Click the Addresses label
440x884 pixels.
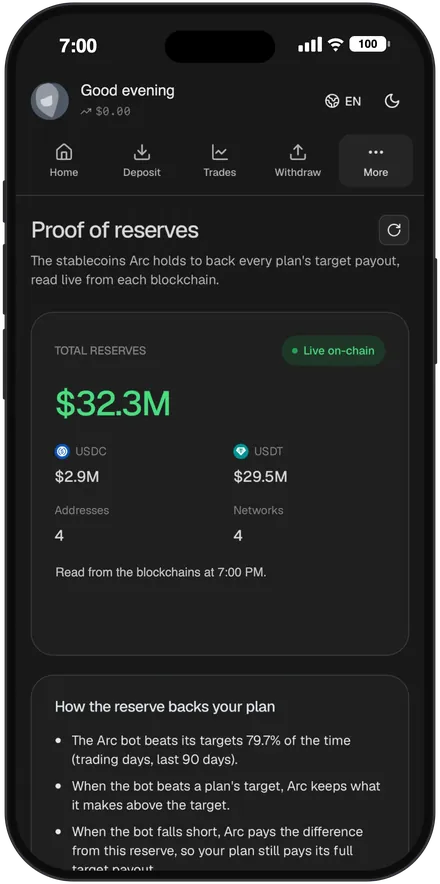[82, 510]
